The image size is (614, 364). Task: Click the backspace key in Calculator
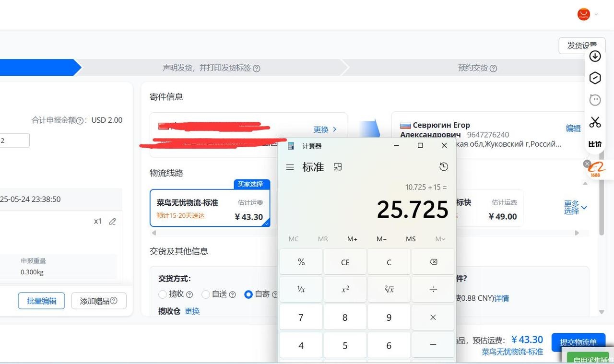coord(433,262)
